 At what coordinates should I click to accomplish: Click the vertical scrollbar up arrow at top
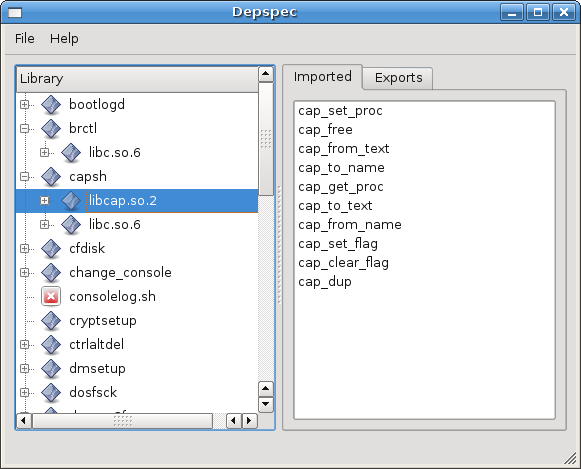pyautogui.click(x=266, y=74)
